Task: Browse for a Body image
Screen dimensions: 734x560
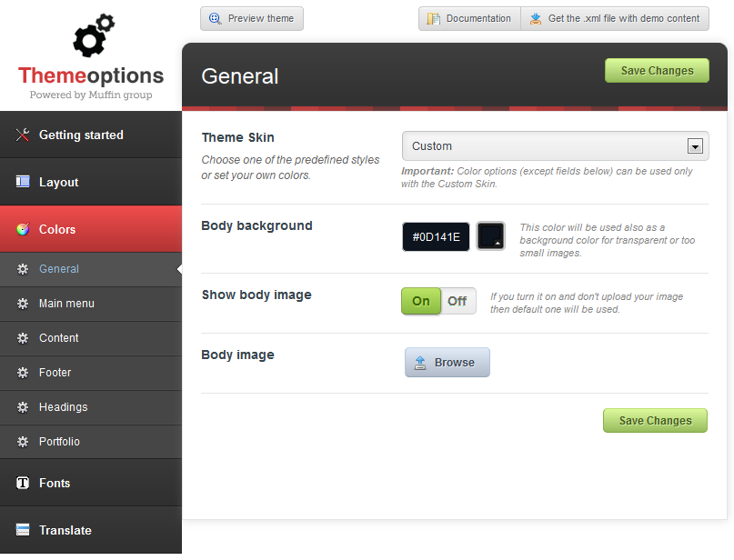Action: pos(447,363)
